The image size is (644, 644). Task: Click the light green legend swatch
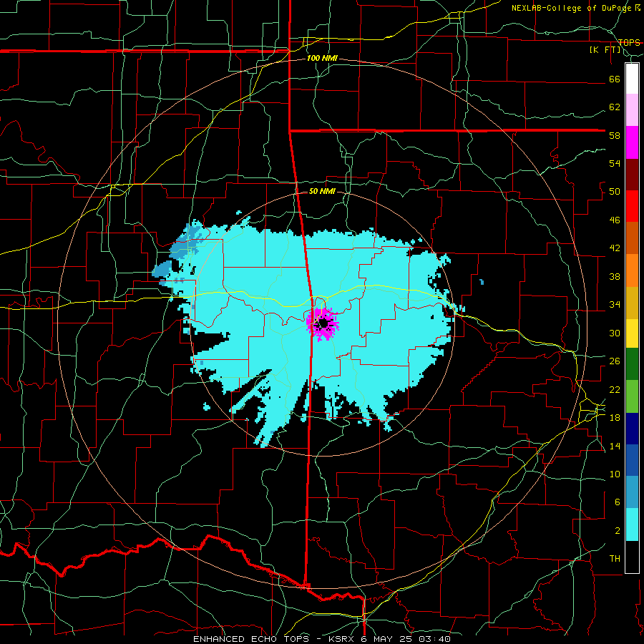tap(632, 396)
